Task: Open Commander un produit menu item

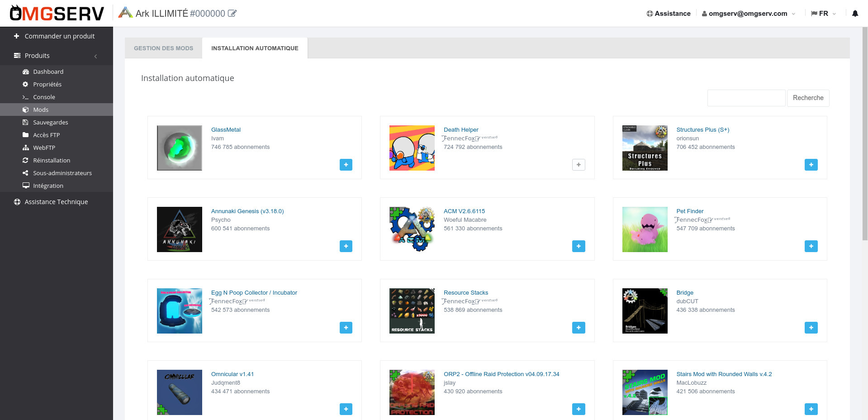Action: point(56,36)
